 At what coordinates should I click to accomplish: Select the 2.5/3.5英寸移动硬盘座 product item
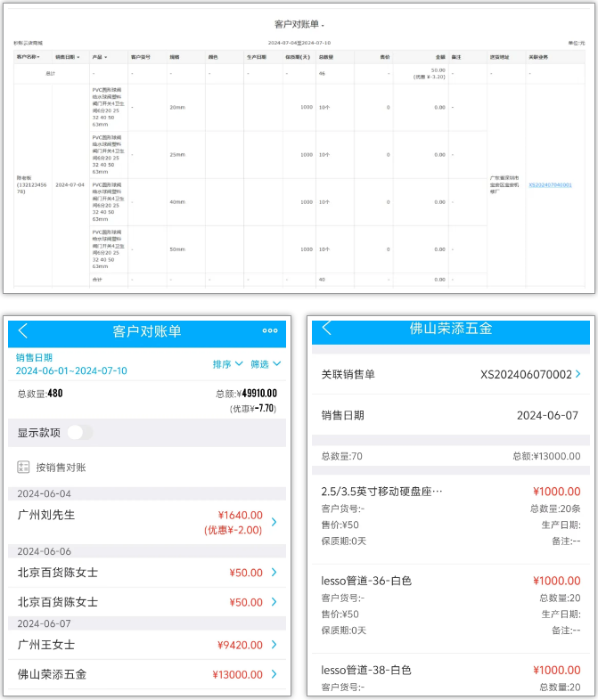(451, 516)
